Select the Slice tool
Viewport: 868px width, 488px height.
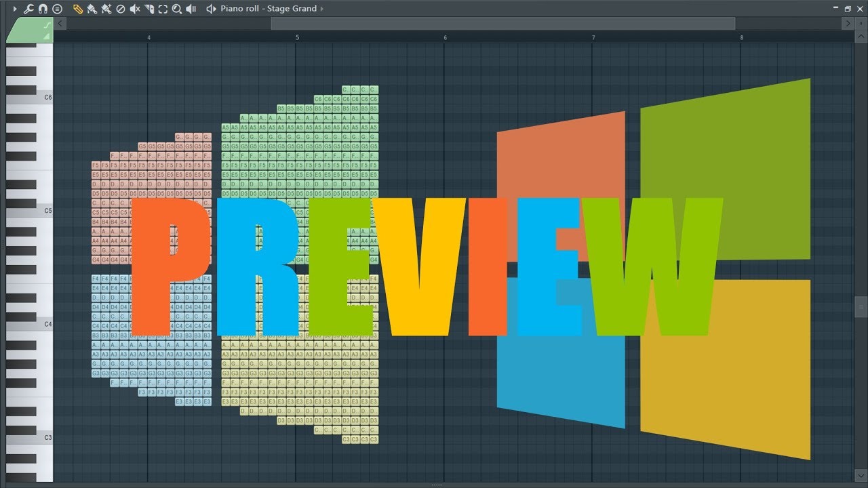point(149,9)
